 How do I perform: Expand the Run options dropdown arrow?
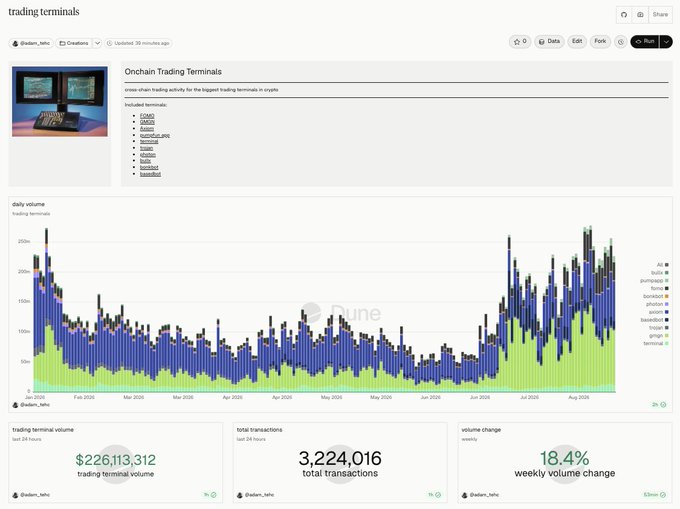click(666, 42)
